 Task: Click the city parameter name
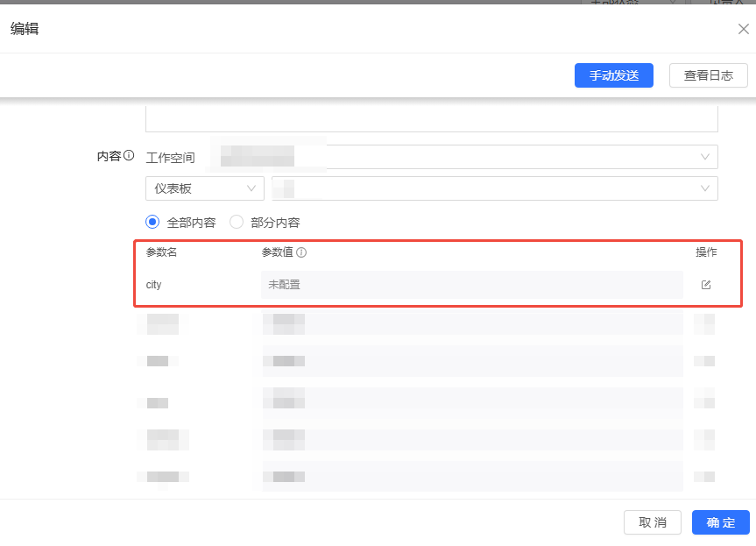tap(154, 285)
